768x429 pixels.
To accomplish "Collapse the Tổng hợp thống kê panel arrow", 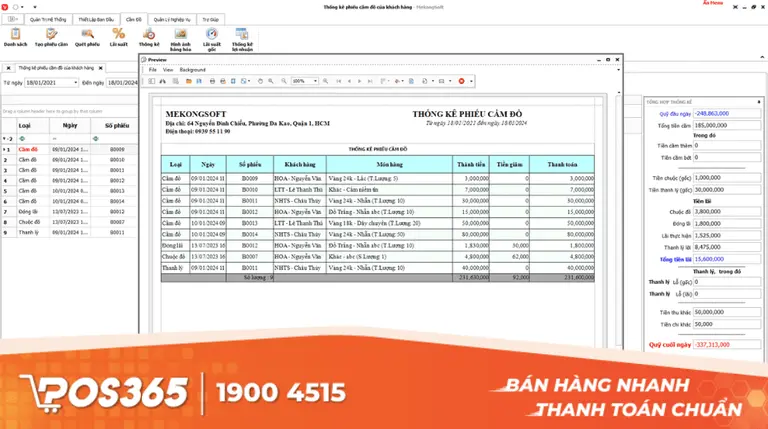I will pos(759,102).
